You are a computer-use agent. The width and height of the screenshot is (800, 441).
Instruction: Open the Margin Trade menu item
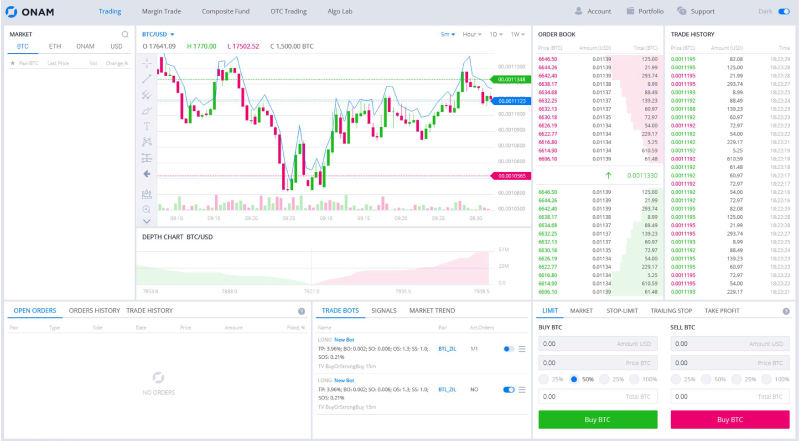click(161, 11)
